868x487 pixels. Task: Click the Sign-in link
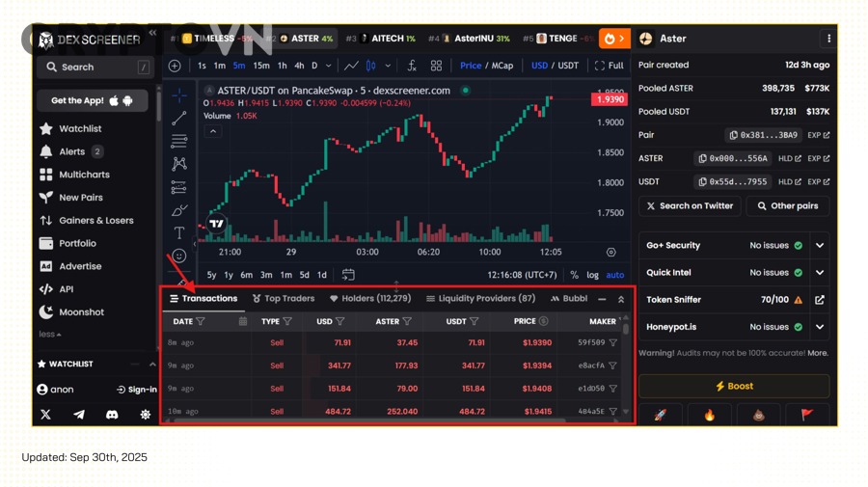137,390
